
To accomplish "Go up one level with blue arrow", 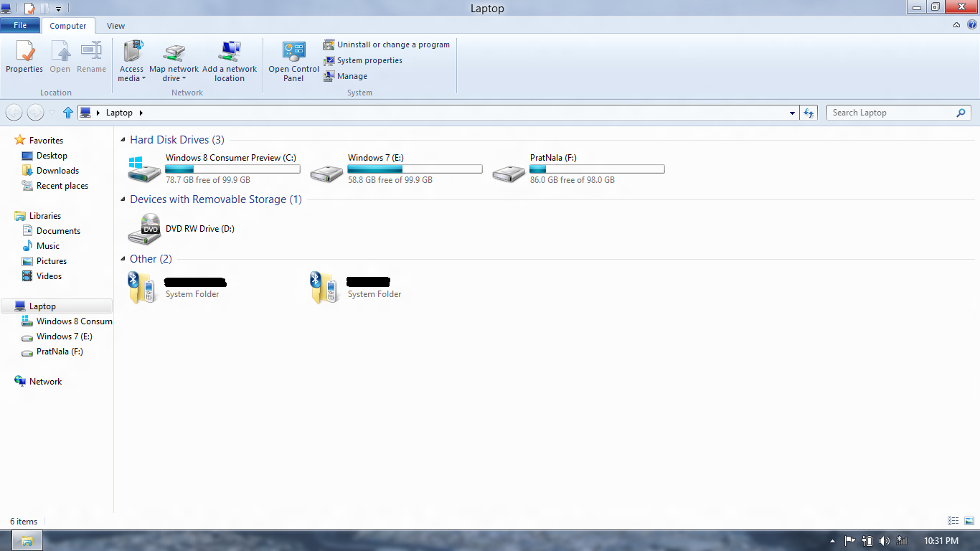I will [68, 113].
